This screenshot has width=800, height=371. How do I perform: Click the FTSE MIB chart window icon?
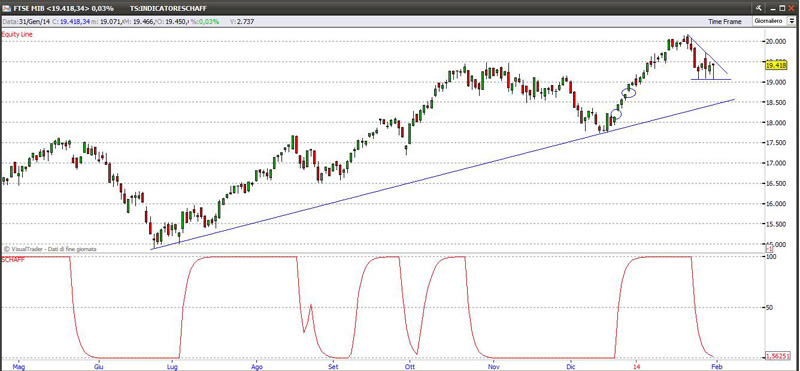pyautogui.click(x=6, y=9)
